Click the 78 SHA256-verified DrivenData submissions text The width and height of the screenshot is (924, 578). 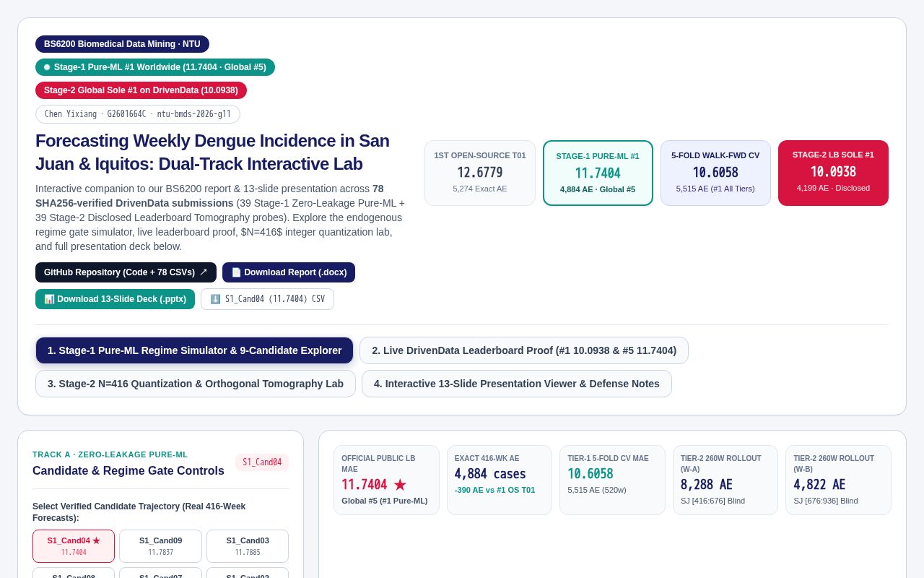click(209, 196)
